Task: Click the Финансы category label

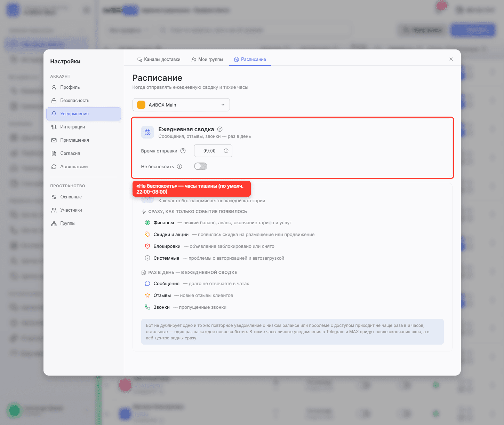Action: [164, 223]
